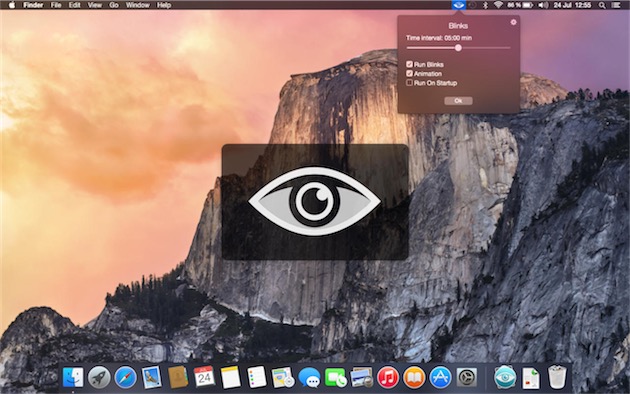Open Calendar showing 24 in Dock
Viewport: 630px width, 394px height.
point(204,377)
